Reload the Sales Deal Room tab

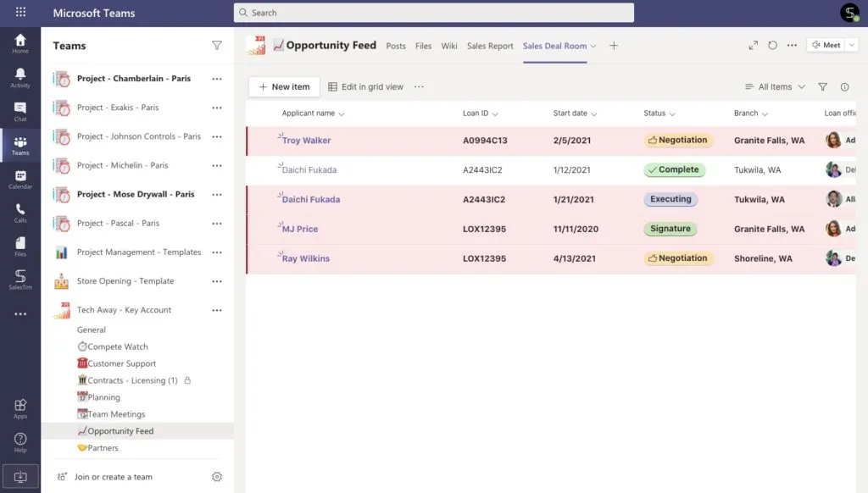pyautogui.click(x=773, y=46)
